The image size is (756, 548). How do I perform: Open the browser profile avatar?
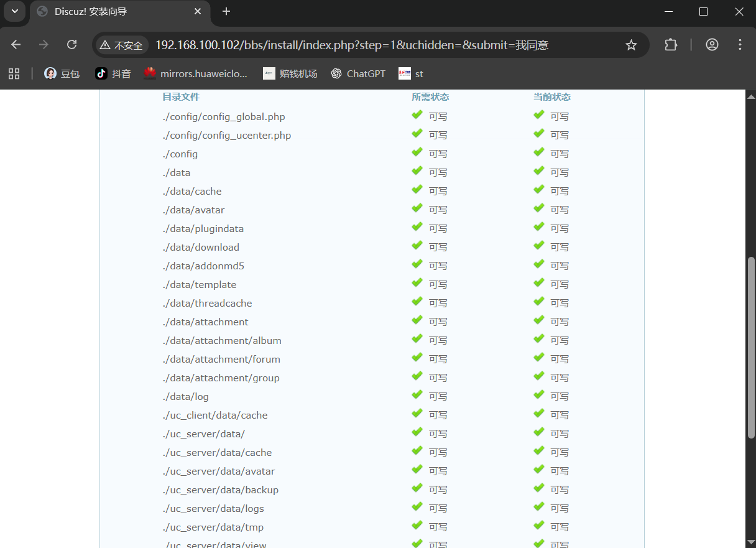point(712,45)
